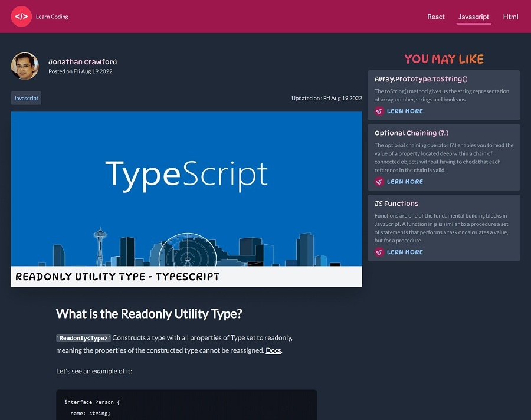Click Learn More under JS Functions
531x420 pixels.
(x=405, y=252)
